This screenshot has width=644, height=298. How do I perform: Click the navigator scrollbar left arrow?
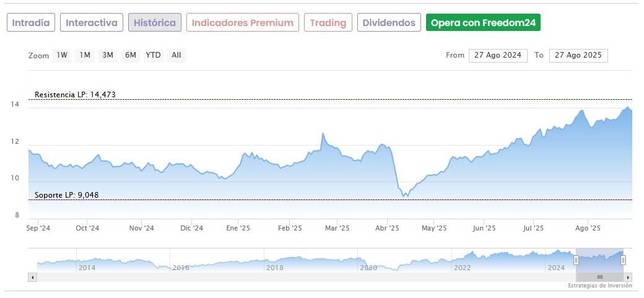(x=32, y=277)
